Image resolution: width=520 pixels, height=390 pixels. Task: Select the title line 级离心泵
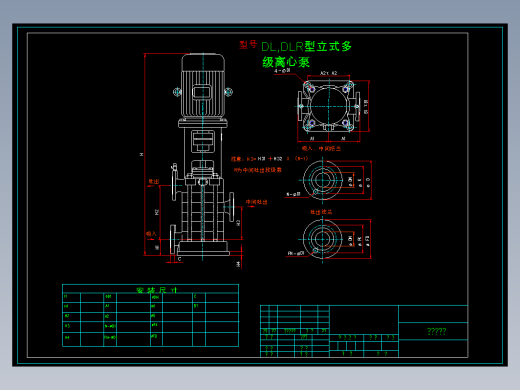(x=286, y=62)
